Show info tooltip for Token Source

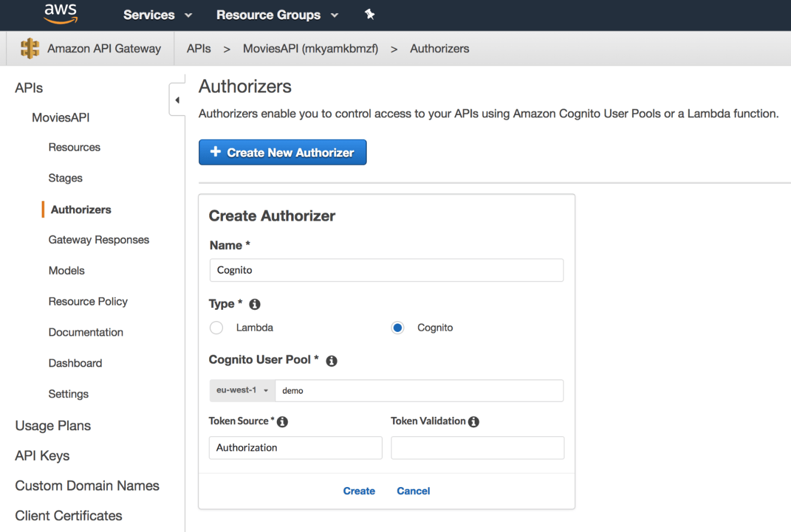pos(282,422)
